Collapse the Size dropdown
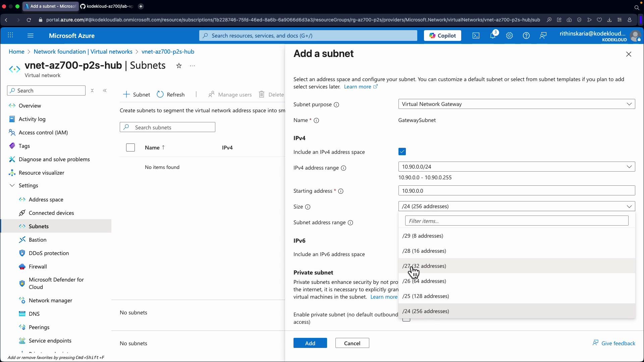Viewport: 644px width, 362px height. [517, 206]
